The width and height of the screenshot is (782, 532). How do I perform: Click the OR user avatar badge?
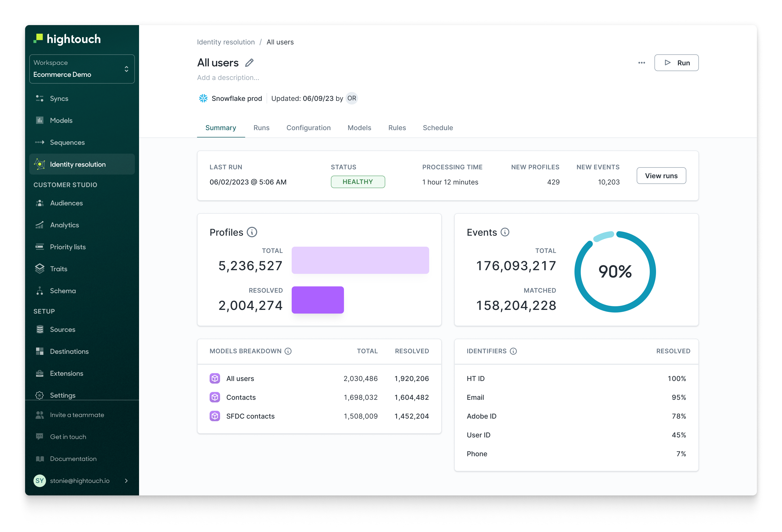pyautogui.click(x=352, y=98)
